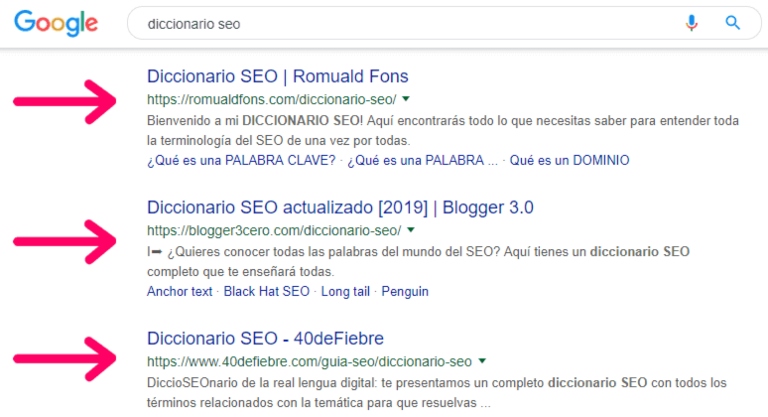The width and height of the screenshot is (768, 417).
Task: Start voice search with the microphone icon
Action: [x=691, y=23]
